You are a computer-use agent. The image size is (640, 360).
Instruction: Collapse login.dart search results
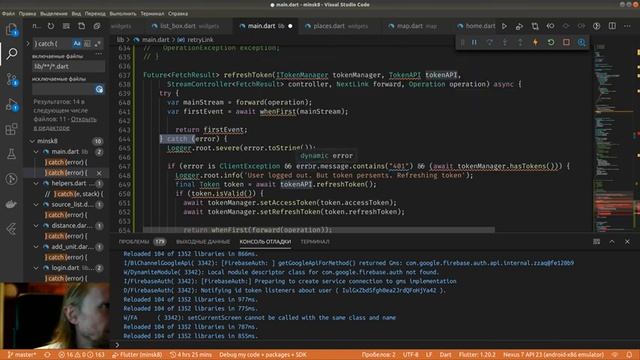coord(36,268)
